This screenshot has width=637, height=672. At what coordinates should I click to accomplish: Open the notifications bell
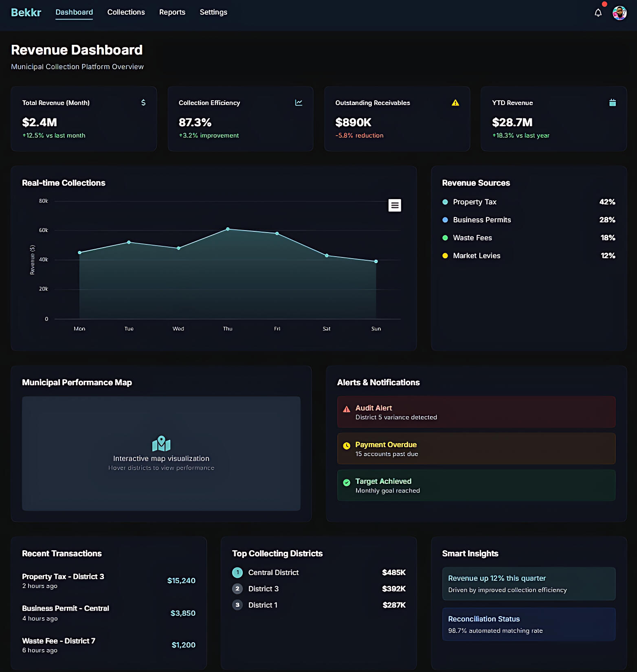coord(598,13)
